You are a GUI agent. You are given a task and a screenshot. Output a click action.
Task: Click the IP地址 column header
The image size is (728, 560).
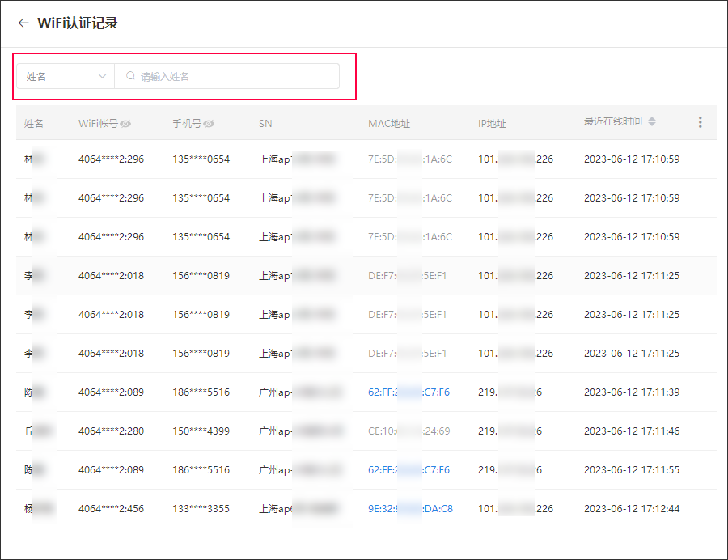(x=492, y=124)
